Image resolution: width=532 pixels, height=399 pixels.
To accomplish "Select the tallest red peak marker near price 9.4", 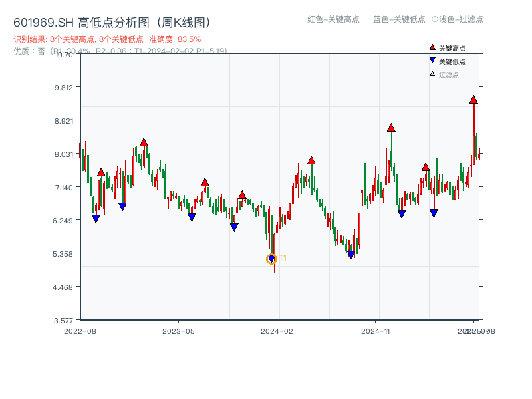I will pos(473,100).
